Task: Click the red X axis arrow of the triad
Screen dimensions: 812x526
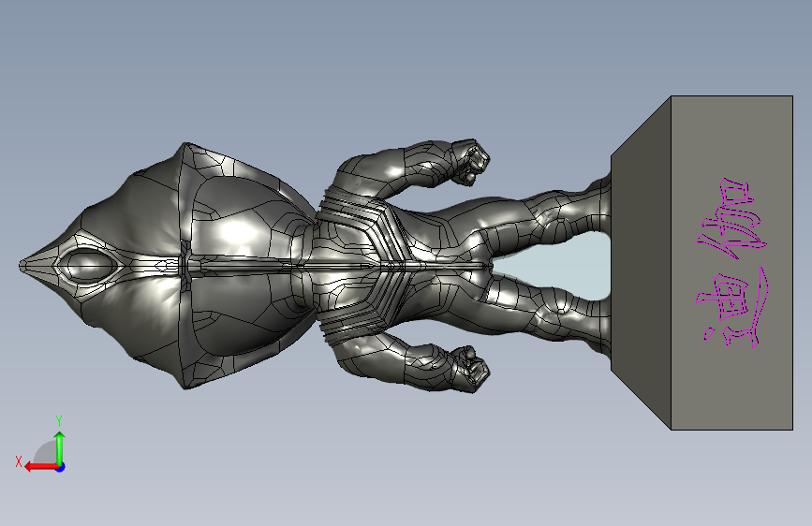Action: point(41,467)
